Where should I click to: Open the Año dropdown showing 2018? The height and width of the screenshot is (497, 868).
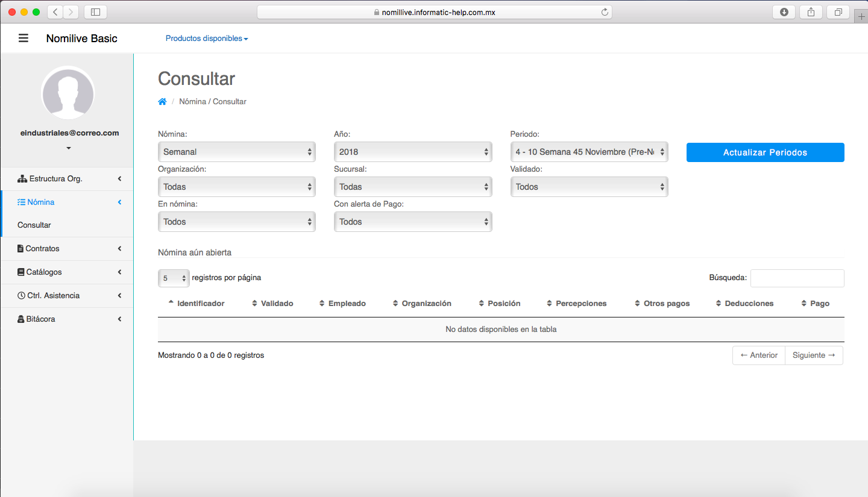[413, 152]
